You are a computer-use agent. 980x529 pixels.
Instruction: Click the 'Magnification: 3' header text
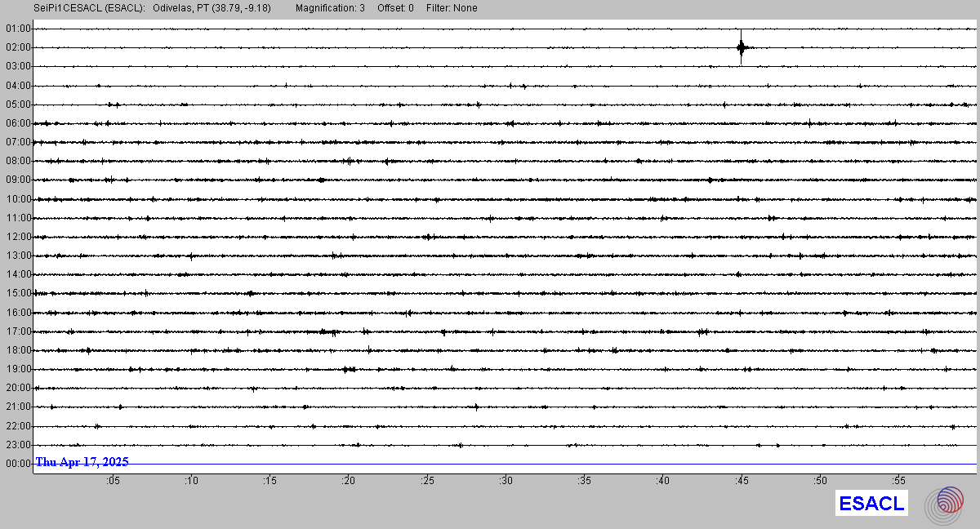click(x=330, y=8)
